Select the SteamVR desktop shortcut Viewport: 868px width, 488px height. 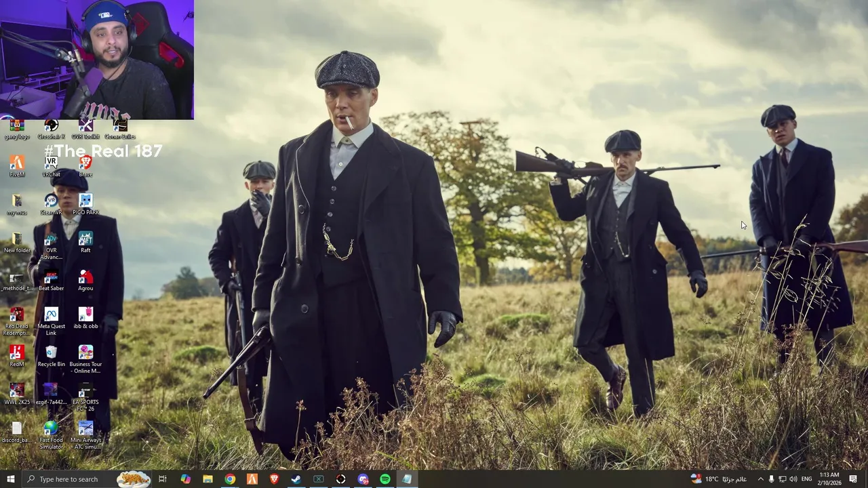(x=51, y=204)
